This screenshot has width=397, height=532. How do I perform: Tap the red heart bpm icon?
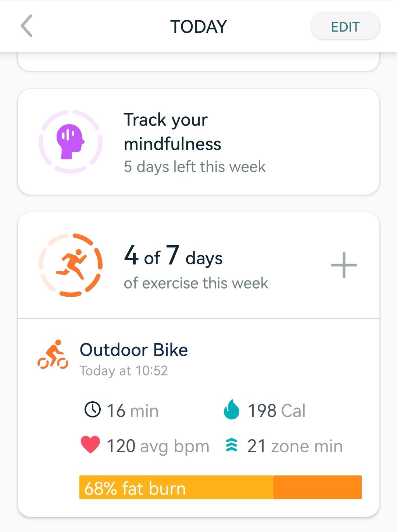(x=90, y=445)
